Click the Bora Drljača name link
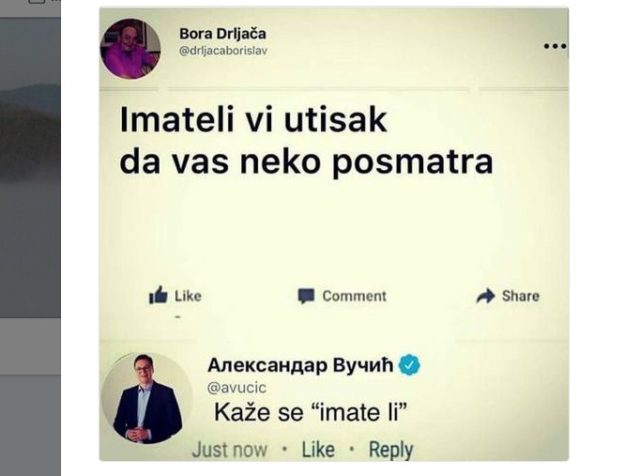 click(x=222, y=33)
